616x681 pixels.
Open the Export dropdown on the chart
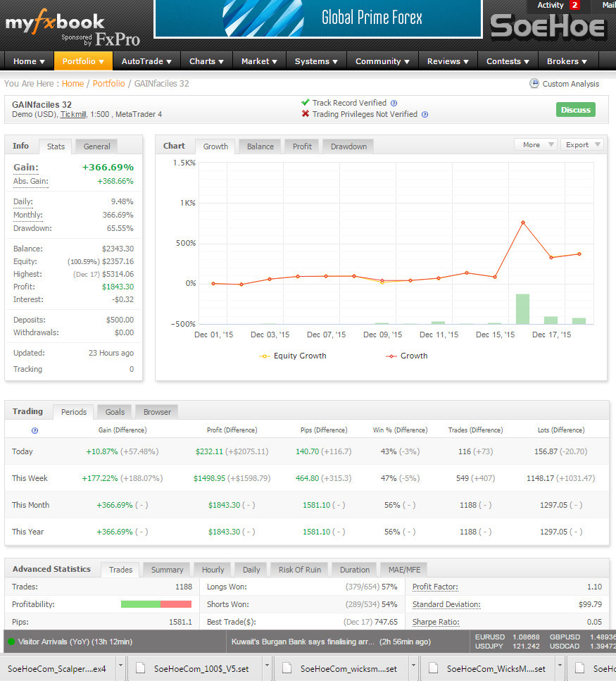point(582,144)
